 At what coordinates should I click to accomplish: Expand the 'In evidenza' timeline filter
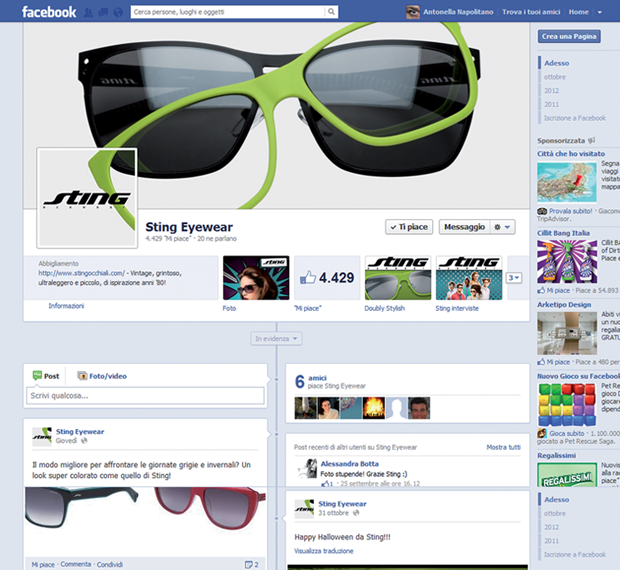pos(275,339)
